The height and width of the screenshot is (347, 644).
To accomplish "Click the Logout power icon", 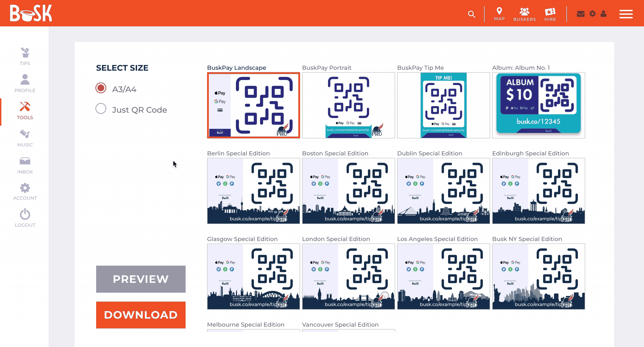I will click(x=25, y=218).
